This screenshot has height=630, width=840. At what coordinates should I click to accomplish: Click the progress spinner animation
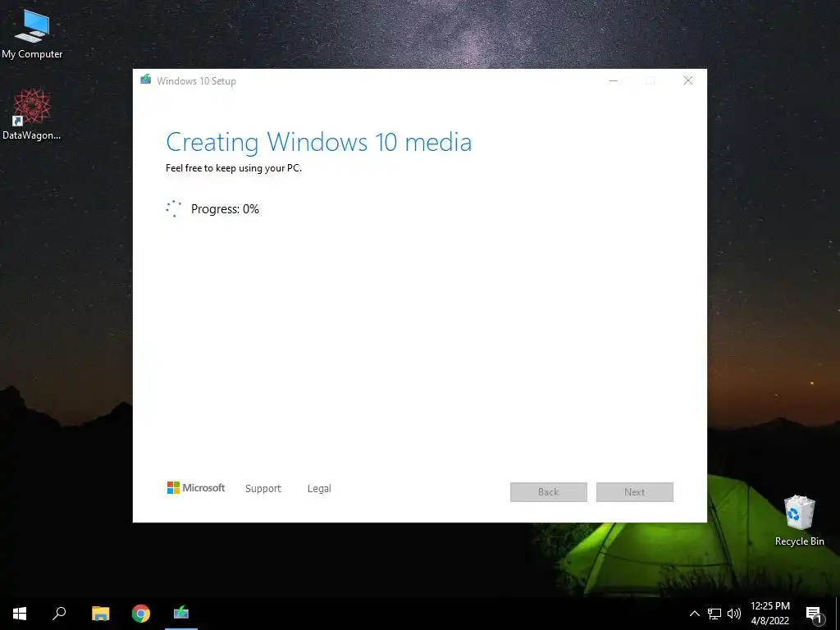pyautogui.click(x=174, y=209)
